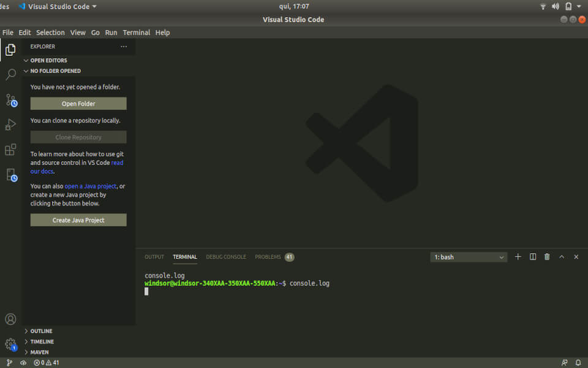Open the Selection menu

tap(50, 33)
